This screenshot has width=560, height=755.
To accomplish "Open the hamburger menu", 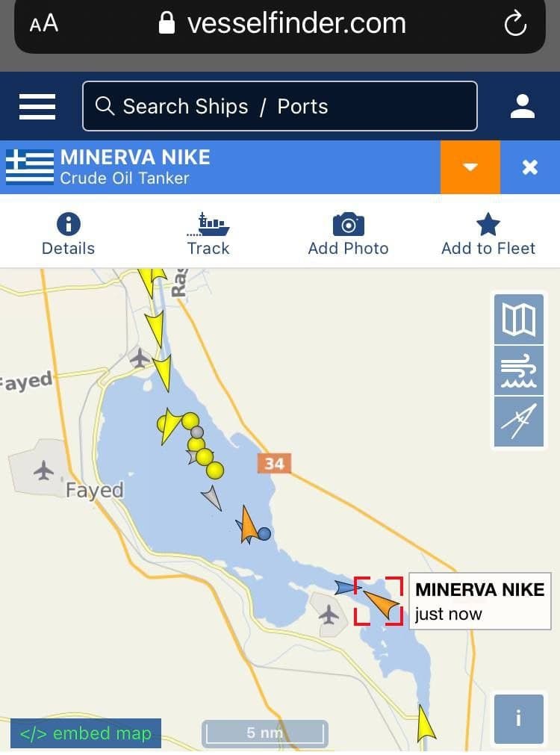I will (37, 106).
